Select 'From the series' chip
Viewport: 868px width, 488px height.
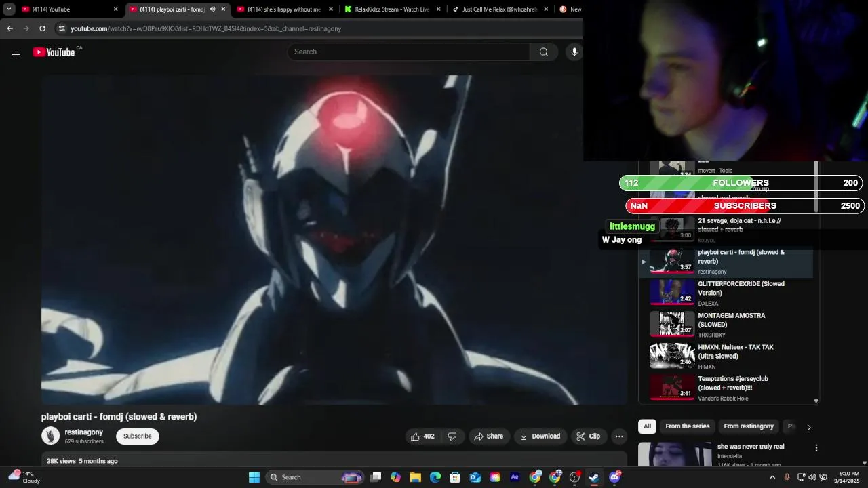point(687,426)
